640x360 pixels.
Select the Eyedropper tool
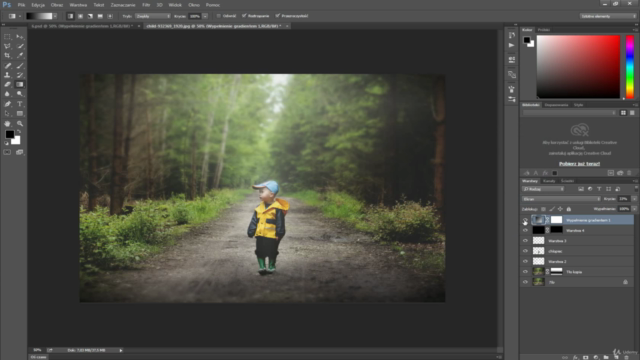(x=20, y=56)
